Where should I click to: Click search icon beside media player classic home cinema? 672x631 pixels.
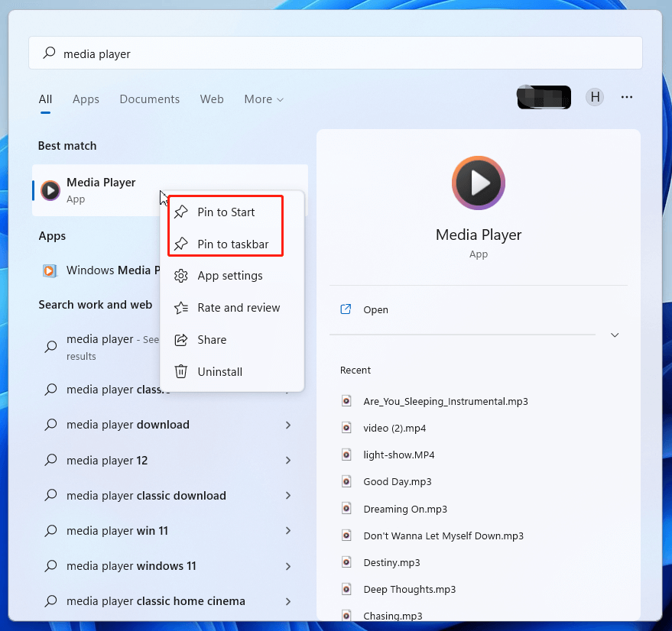(x=51, y=601)
